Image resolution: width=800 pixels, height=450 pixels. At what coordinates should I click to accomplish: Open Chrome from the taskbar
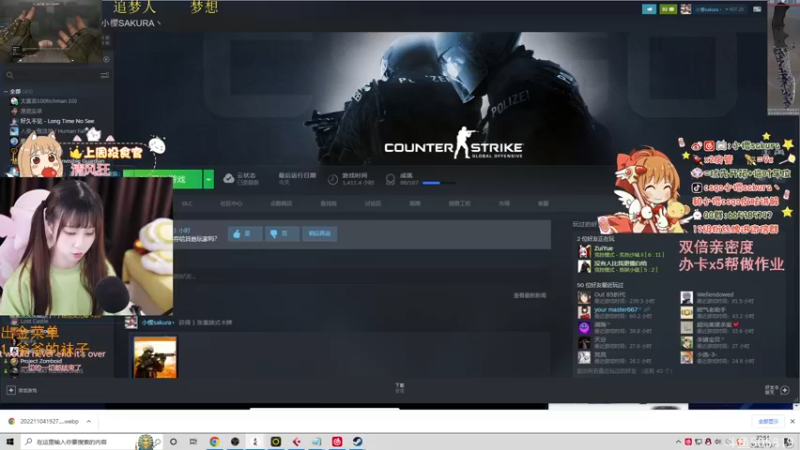click(x=214, y=441)
